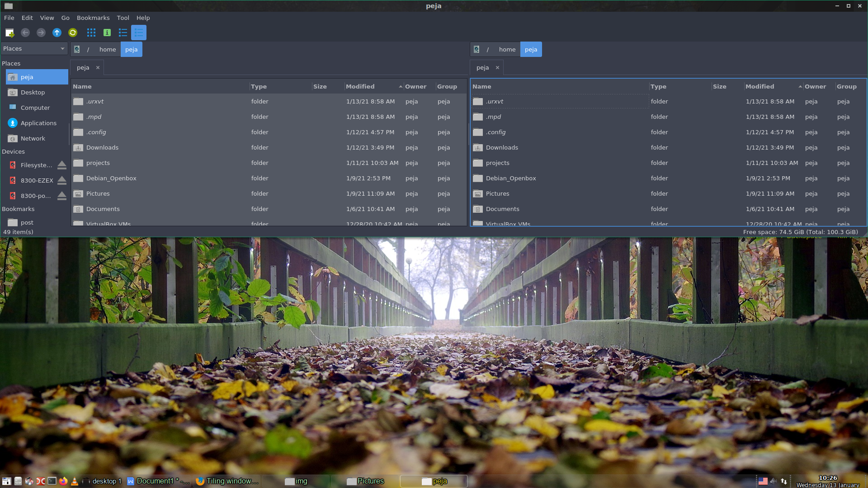
Task: Reload the current folder with the green icon
Action: tap(73, 33)
